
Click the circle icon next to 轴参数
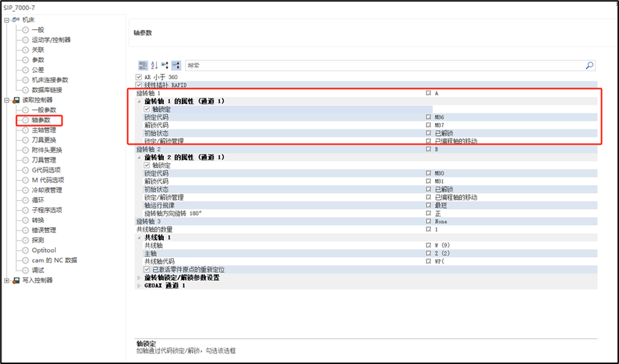(x=25, y=120)
